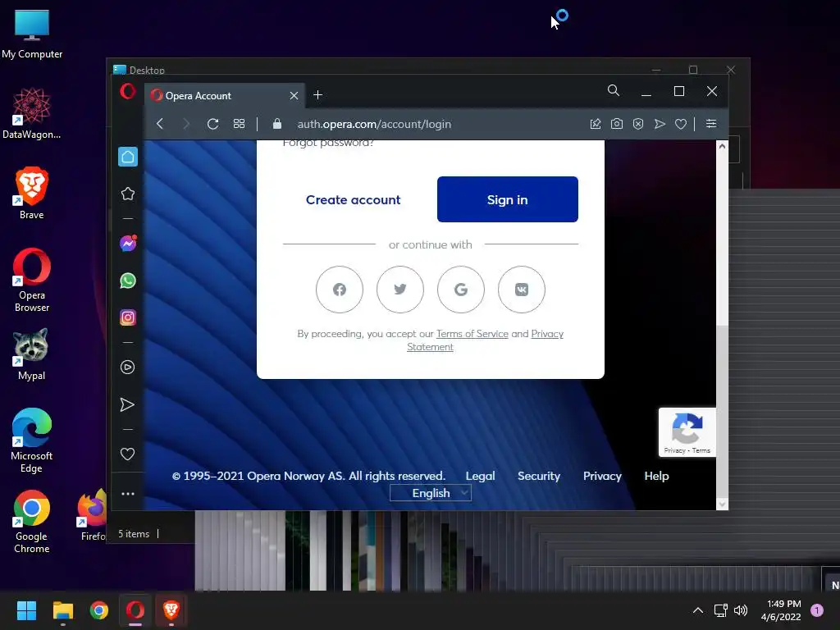Open the notification badge in tray
Viewport: 840px width, 630px height.
(817, 609)
